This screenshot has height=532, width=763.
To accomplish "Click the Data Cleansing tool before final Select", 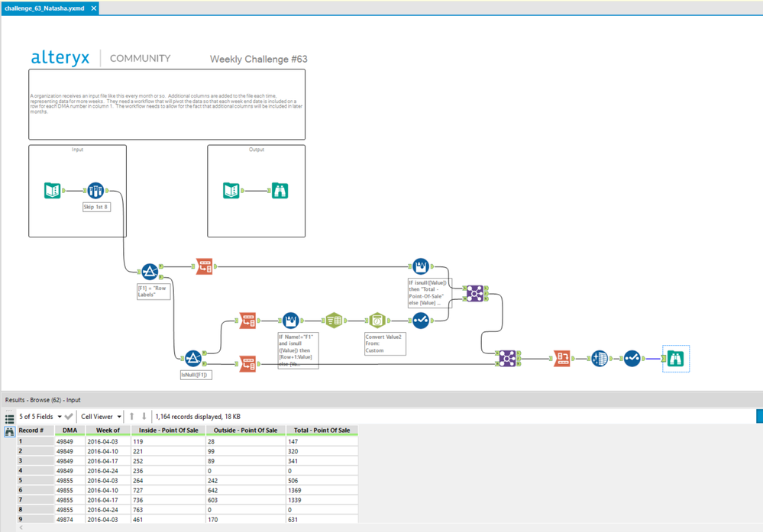I will click(600, 359).
